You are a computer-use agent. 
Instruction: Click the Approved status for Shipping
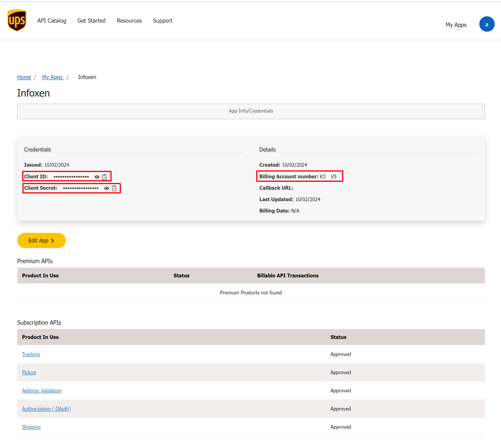coord(340,427)
